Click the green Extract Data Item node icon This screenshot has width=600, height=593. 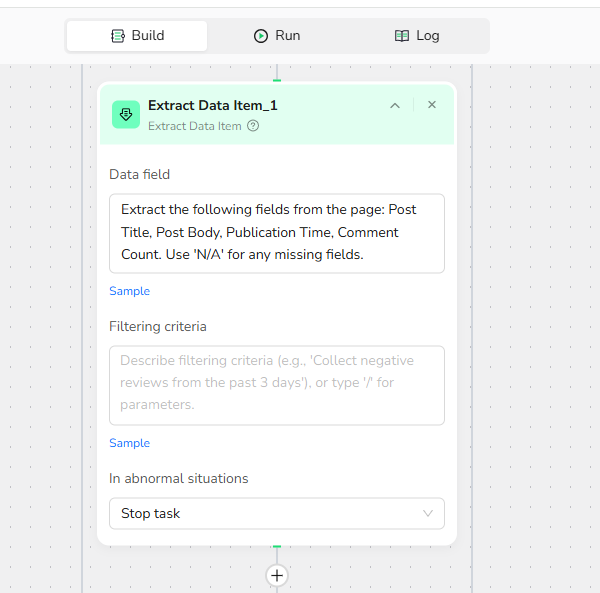[x=126, y=114]
